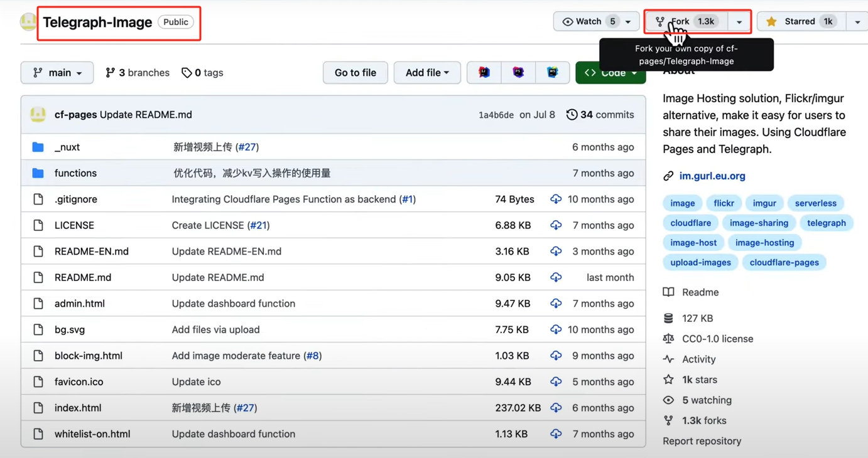Open the cf-pages author link in commit row
The height and width of the screenshot is (458, 868).
(75, 115)
